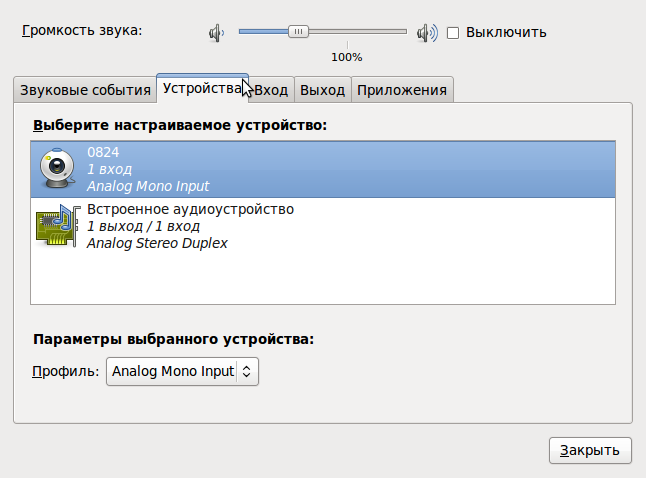The image size is (646, 478).
Task: Click the low-volume speaker icon
Action: [216, 32]
